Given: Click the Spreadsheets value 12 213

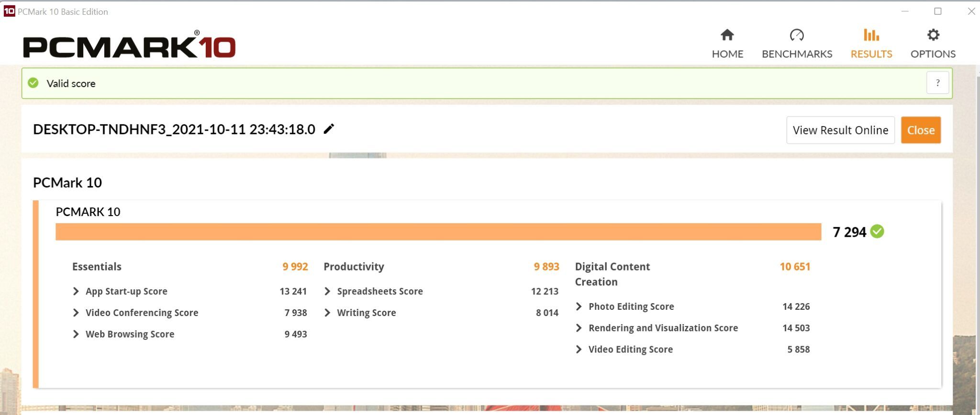Looking at the screenshot, I should (545, 291).
